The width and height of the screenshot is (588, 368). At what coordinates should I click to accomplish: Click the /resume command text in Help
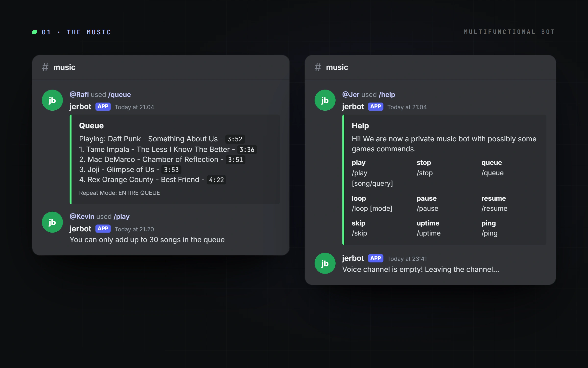pyautogui.click(x=494, y=209)
